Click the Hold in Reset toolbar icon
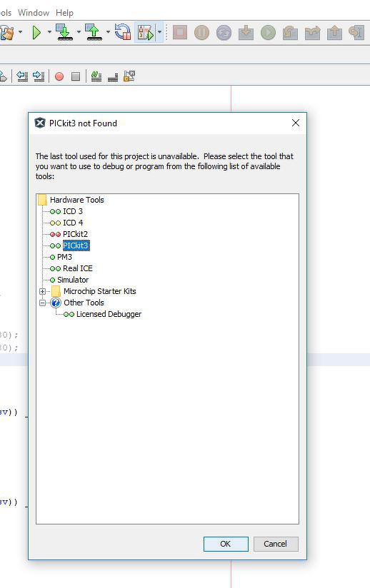370x588 pixels. click(123, 32)
